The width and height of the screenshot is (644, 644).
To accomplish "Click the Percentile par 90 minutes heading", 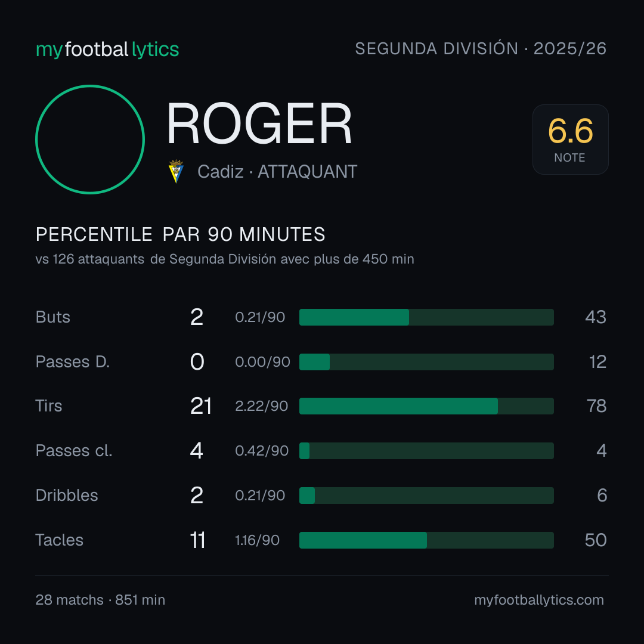I will point(180,234).
